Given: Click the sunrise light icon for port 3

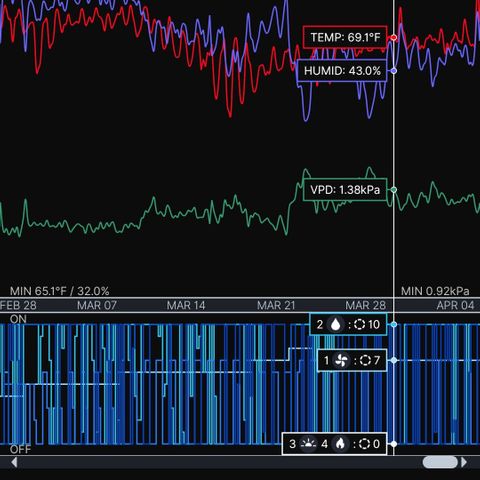Looking at the screenshot, I should pyautogui.click(x=308, y=444).
